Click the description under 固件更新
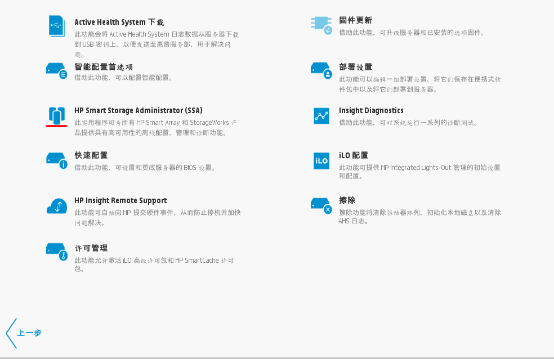This screenshot has height=360, width=554. 411,32
